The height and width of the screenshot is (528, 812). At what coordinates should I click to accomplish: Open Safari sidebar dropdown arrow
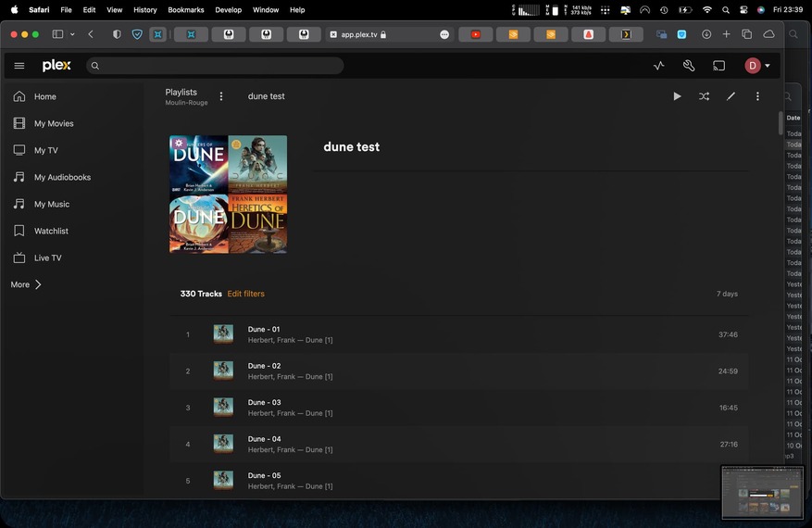tap(72, 34)
